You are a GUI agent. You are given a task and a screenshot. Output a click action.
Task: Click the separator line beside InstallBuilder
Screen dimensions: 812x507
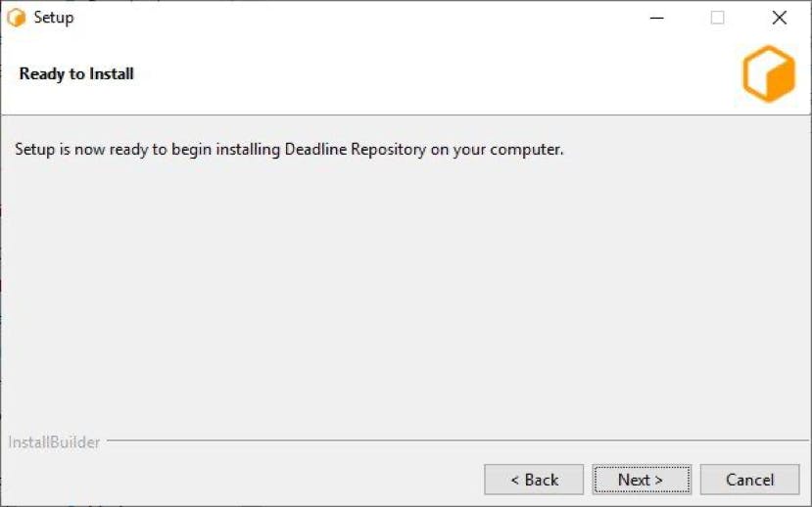tap(457, 440)
